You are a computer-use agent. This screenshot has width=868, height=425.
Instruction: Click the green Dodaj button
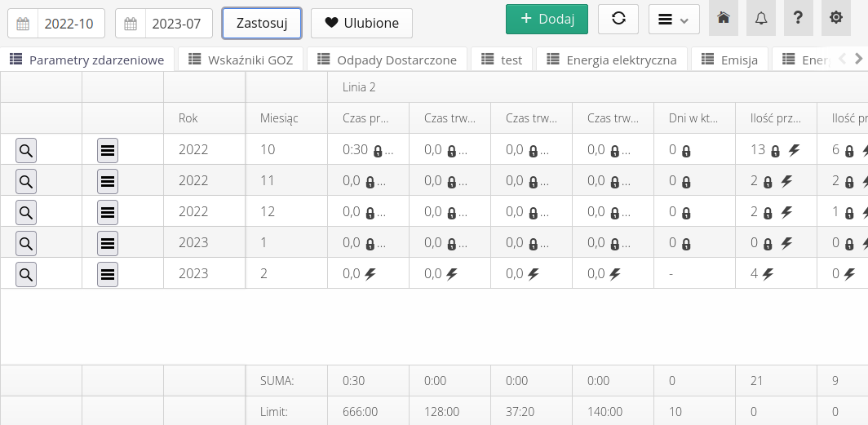(547, 19)
